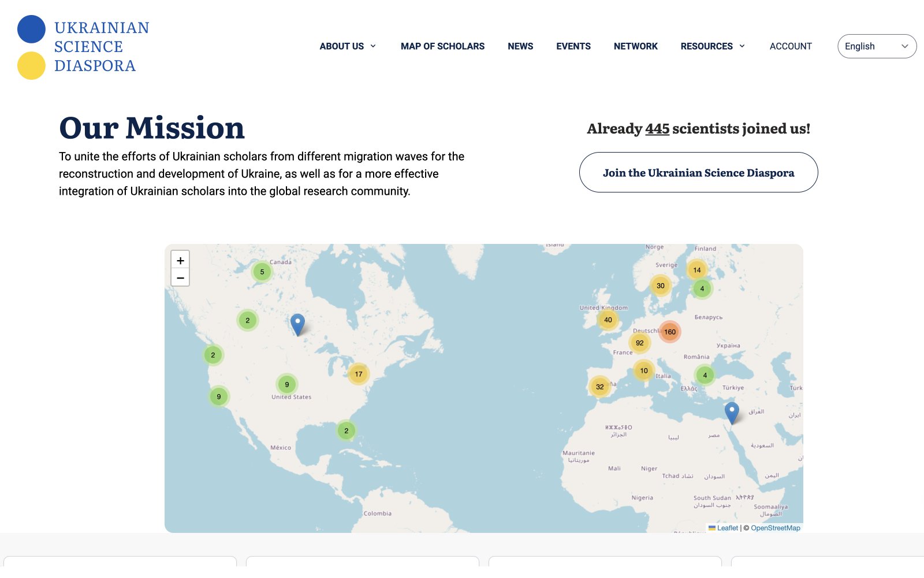Open the 40 cluster over United Kingdom
Image resolution: width=924 pixels, height=578 pixels.
(x=608, y=320)
